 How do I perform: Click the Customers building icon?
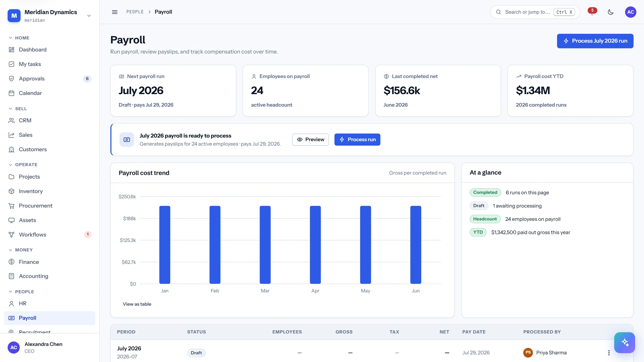click(x=11, y=149)
